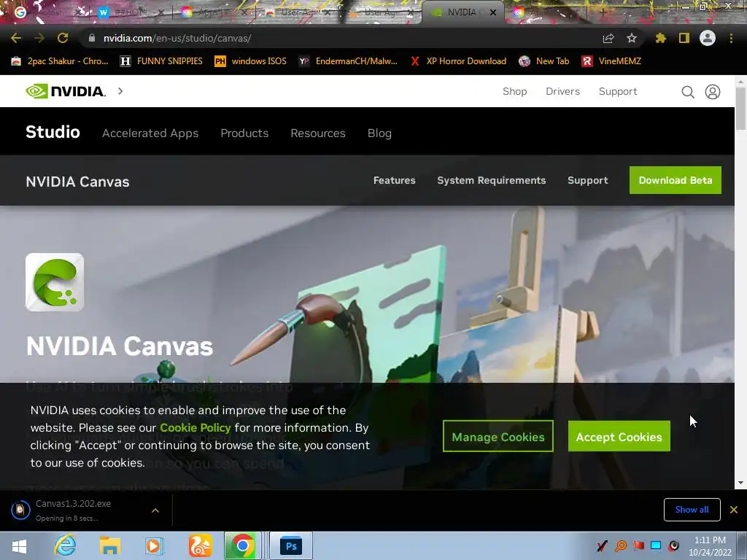The height and width of the screenshot is (560, 747).
Task: Open the Shop link
Action: (514, 91)
